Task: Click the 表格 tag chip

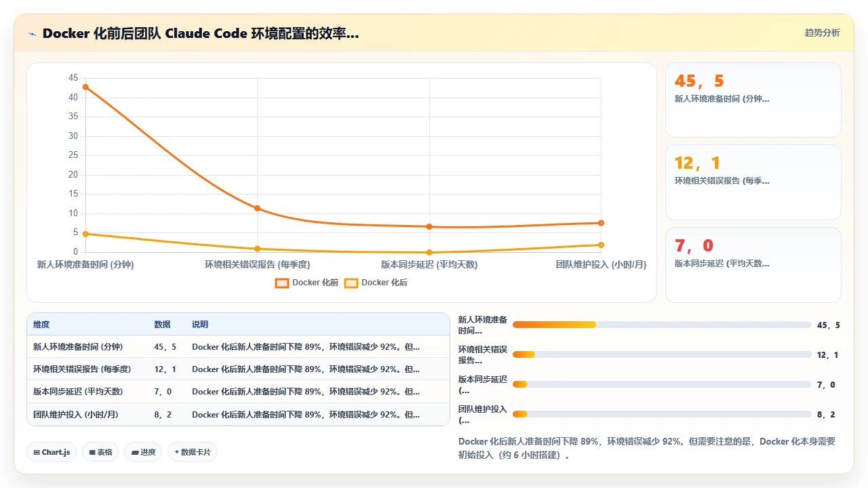Action: tap(100, 452)
